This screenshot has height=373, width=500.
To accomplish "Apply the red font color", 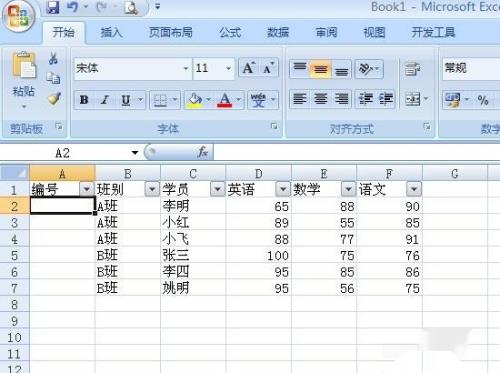I will 225,100.
